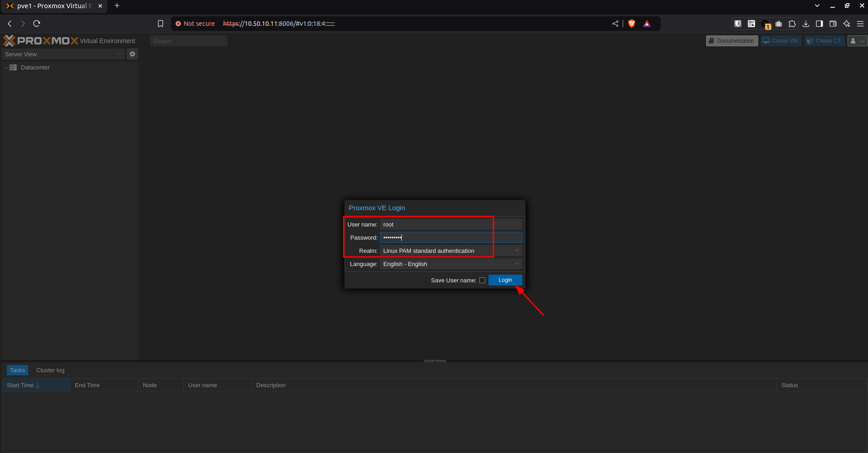Open the browser extensions puzzle icon
This screenshot has width=868, height=453.
point(792,24)
